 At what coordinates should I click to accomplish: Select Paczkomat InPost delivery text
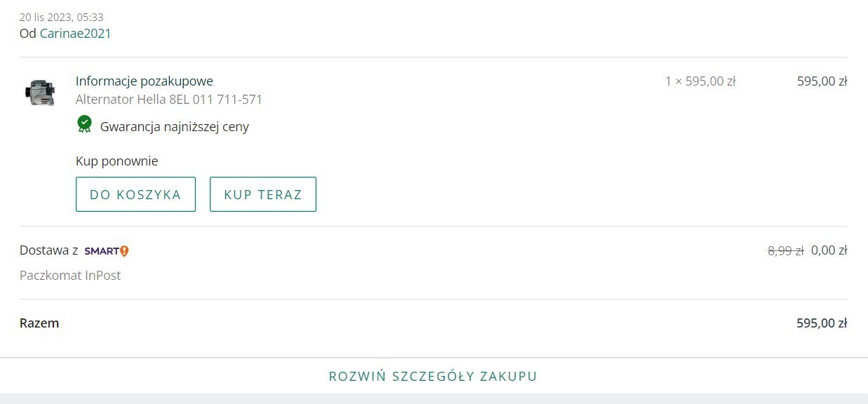[70, 276]
